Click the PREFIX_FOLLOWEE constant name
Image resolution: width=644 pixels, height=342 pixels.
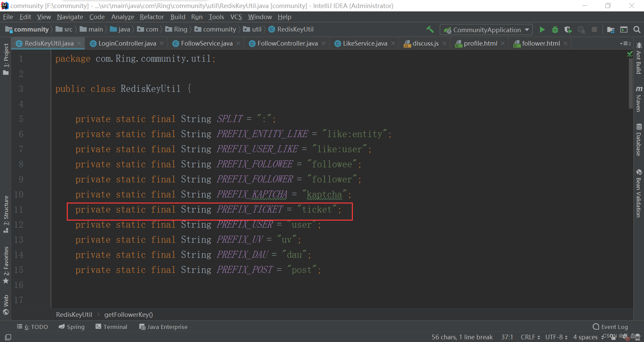point(255,164)
